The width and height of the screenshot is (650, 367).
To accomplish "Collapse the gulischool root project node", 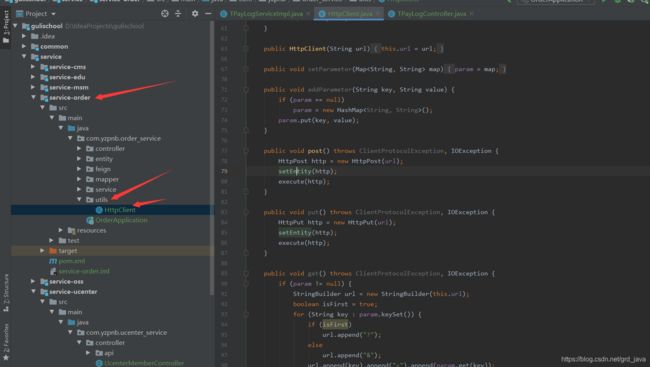I will 15,26.
